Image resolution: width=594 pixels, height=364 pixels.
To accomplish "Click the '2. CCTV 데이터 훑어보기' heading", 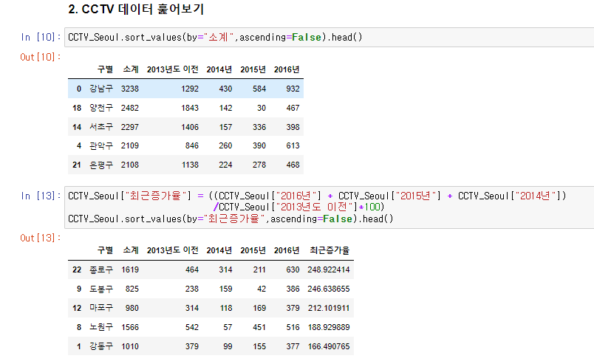I will [x=136, y=9].
